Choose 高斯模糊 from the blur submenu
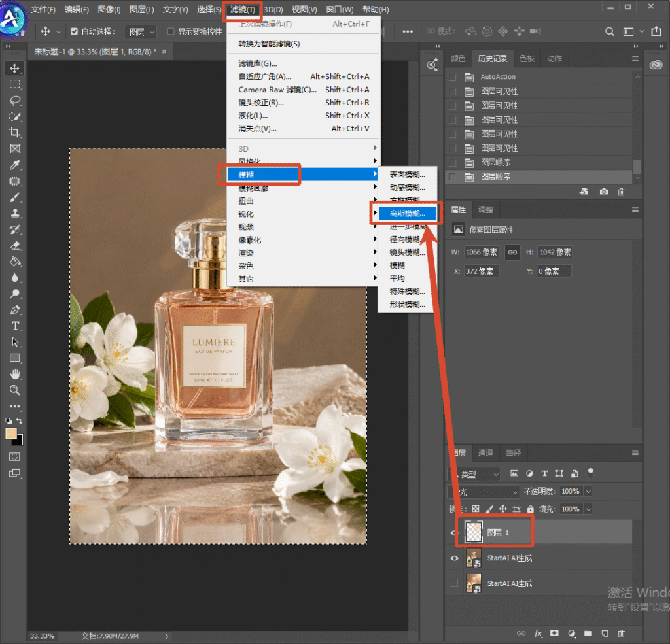The width and height of the screenshot is (670, 644). (407, 214)
